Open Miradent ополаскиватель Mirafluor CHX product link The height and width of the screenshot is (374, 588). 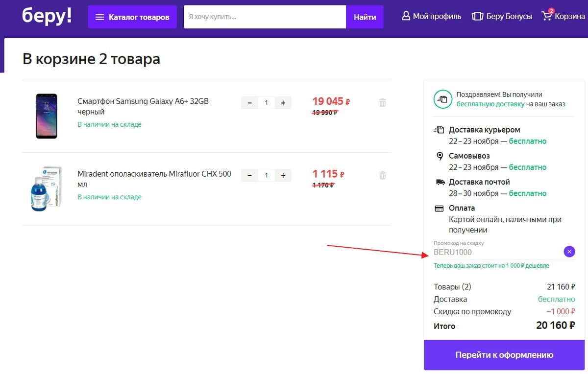pos(154,179)
